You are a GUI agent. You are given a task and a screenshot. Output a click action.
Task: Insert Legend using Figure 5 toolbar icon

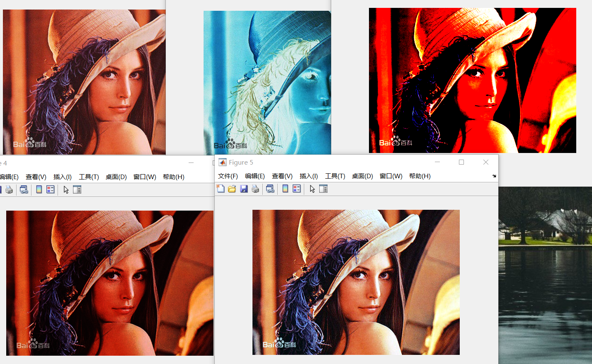(297, 189)
